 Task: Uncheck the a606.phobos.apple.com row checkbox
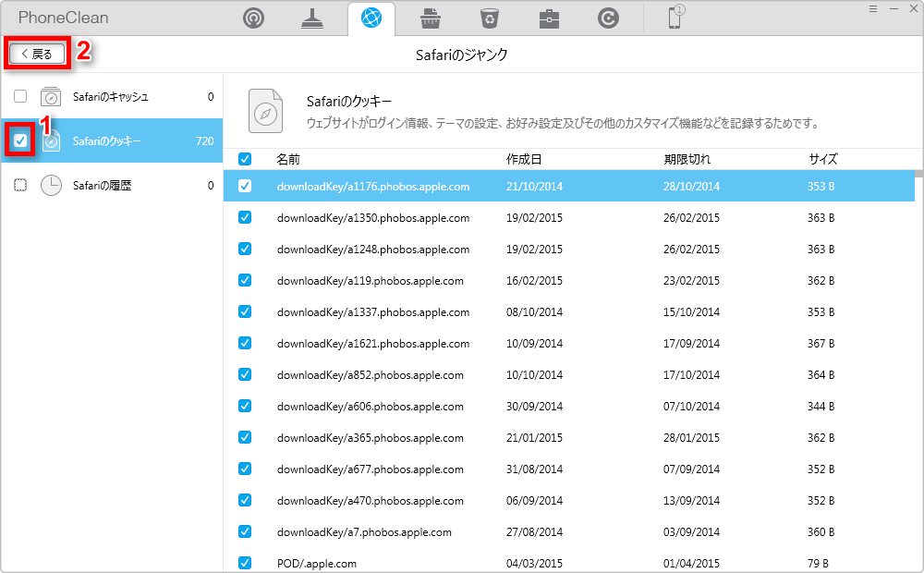tap(245, 406)
